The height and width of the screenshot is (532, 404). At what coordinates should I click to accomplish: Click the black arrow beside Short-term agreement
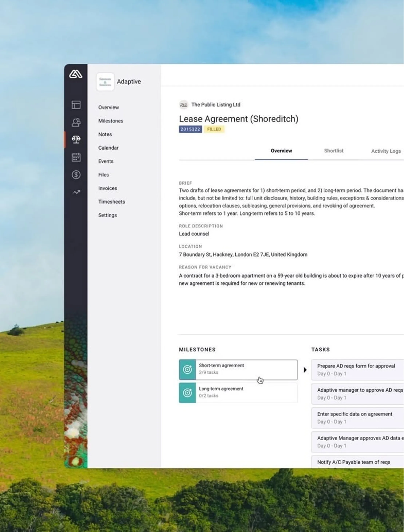(305, 370)
